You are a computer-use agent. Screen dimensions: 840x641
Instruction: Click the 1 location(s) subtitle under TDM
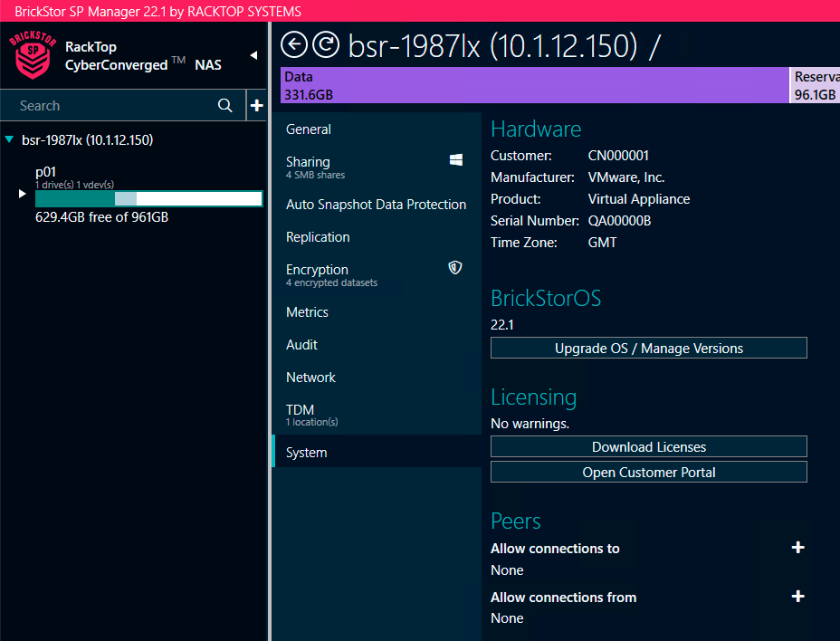pos(311,422)
